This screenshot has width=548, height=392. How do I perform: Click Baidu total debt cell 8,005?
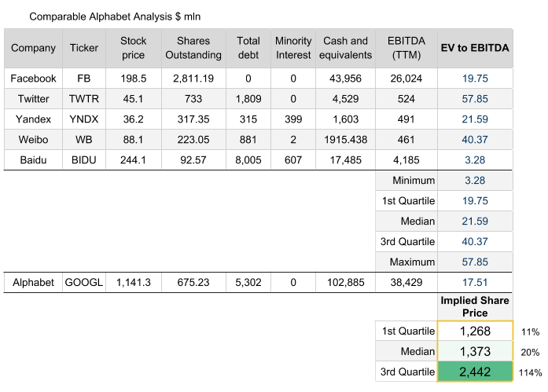(248, 160)
